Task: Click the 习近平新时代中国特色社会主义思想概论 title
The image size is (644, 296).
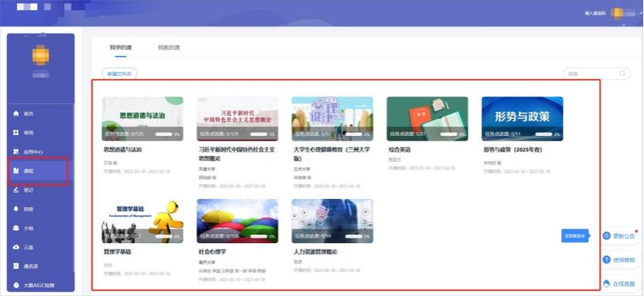Action: pos(237,154)
